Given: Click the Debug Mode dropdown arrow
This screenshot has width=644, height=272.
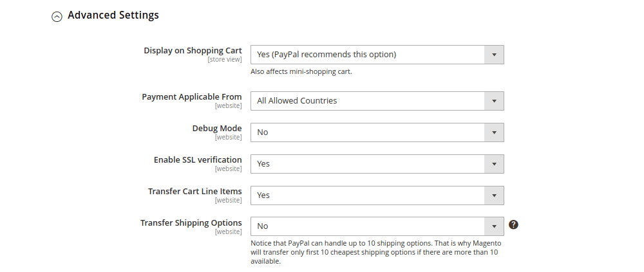Looking at the screenshot, I should 494,132.
